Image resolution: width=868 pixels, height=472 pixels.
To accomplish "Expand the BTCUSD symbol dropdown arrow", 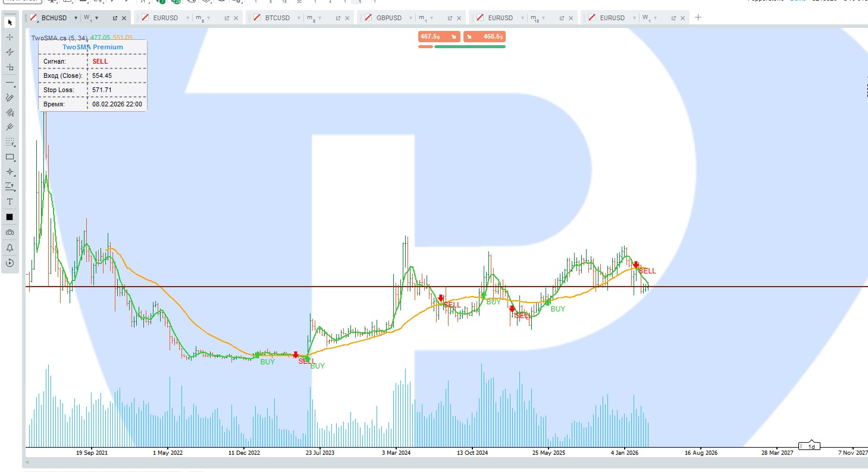I will [299, 18].
